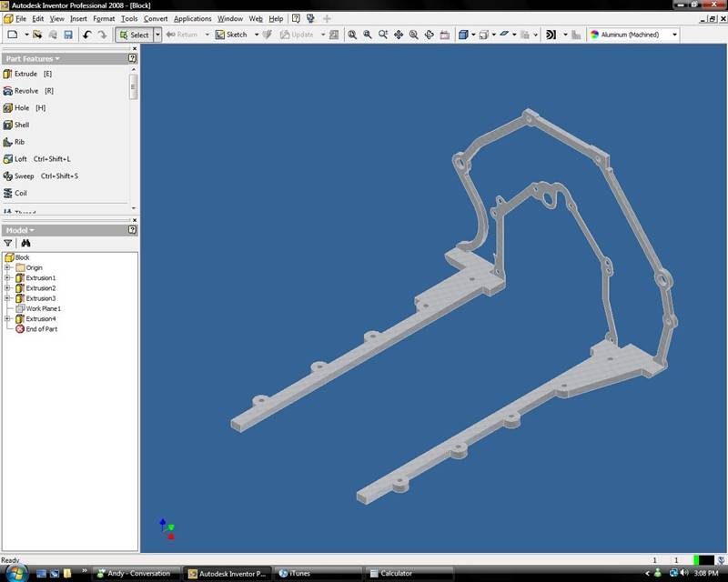Start the Sweep feature
The width and height of the screenshot is (728, 582).
click(25, 176)
